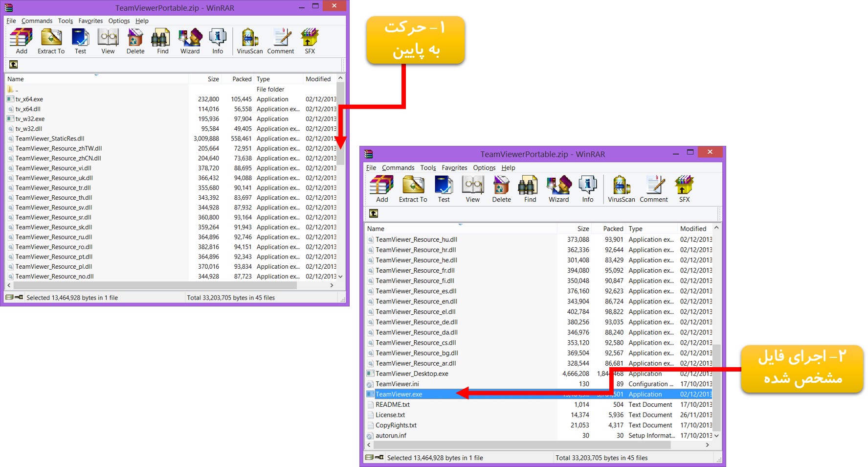Click Info icon in right WinRAR window
The width and height of the screenshot is (868, 467).
[x=588, y=189]
